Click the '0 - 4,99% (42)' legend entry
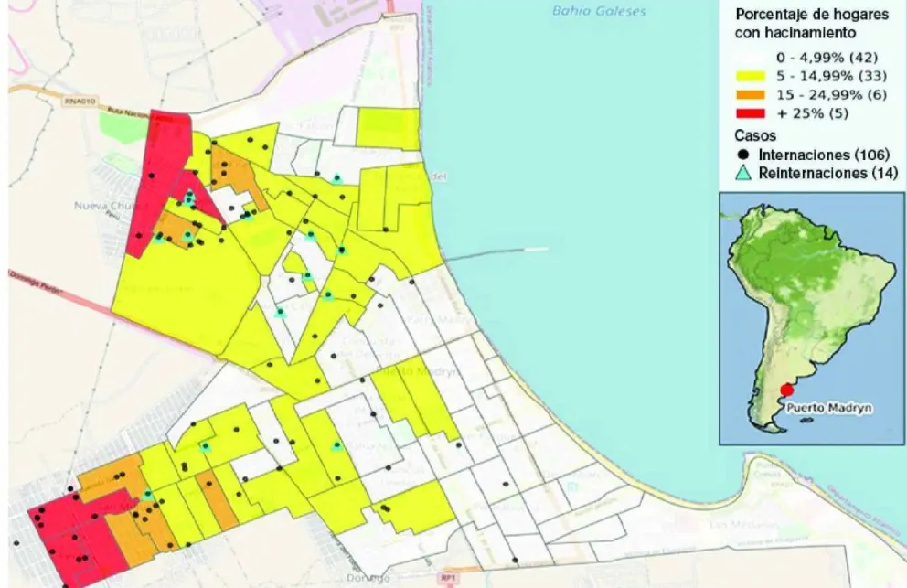The width and height of the screenshot is (907, 588). pos(827,58)
